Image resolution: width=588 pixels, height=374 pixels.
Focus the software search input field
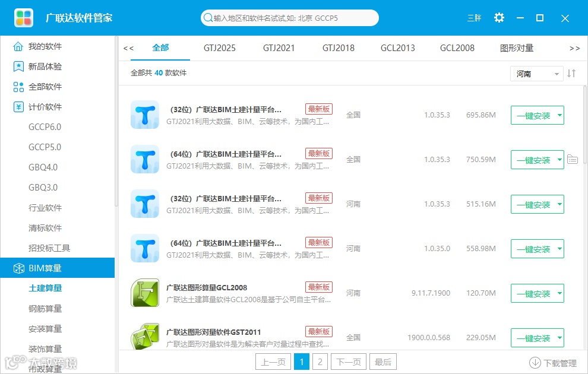(x=290, y=18)
